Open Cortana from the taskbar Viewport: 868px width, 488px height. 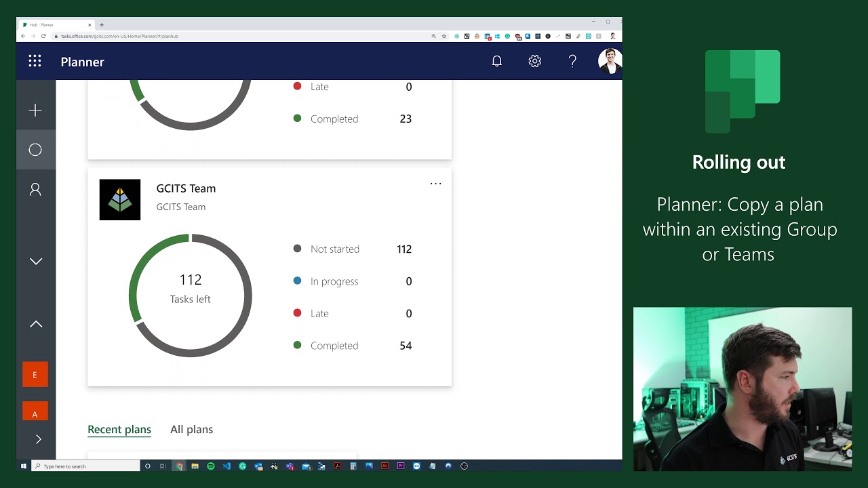147,466
